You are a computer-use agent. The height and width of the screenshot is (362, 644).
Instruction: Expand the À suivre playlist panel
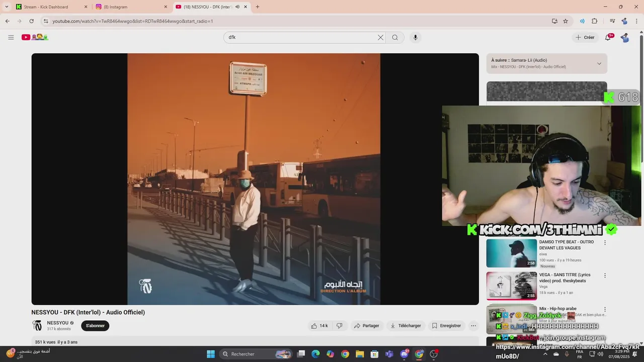click(x=599, y=63)
